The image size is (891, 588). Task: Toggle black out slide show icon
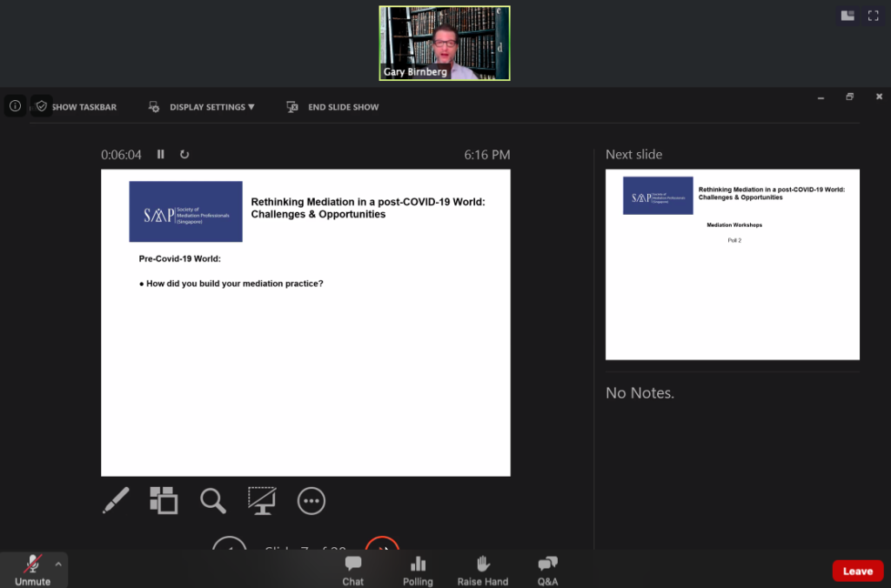pyautogui.click(x=262, y=500)
